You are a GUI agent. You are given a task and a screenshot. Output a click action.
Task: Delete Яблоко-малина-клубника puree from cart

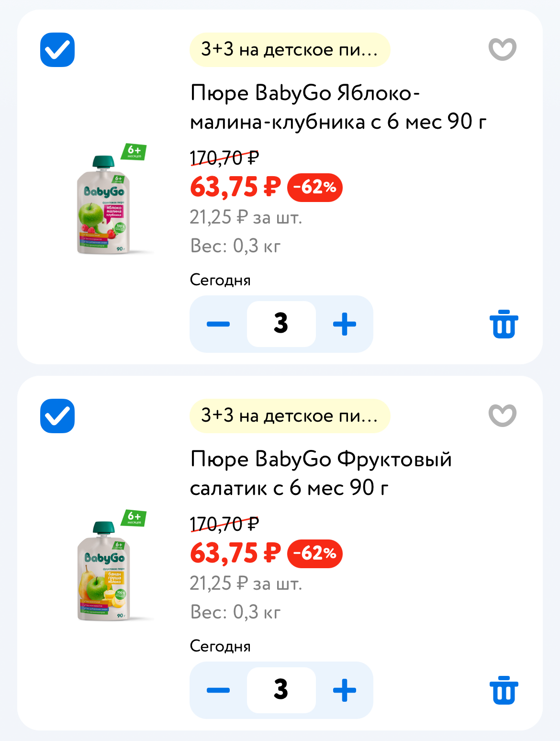click(504, 325)
